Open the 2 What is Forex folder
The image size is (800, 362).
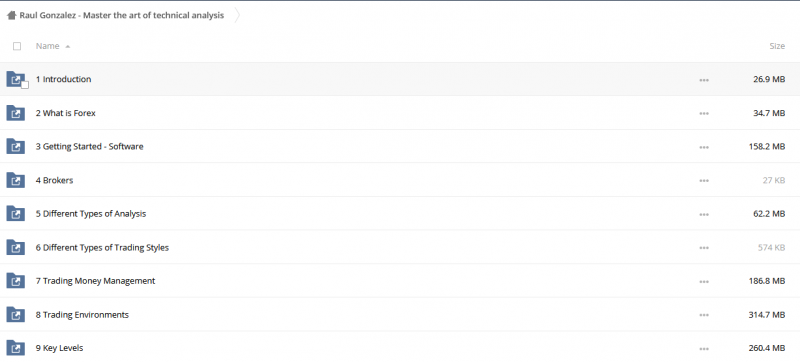pyautogui.click(x=65, y=113)
